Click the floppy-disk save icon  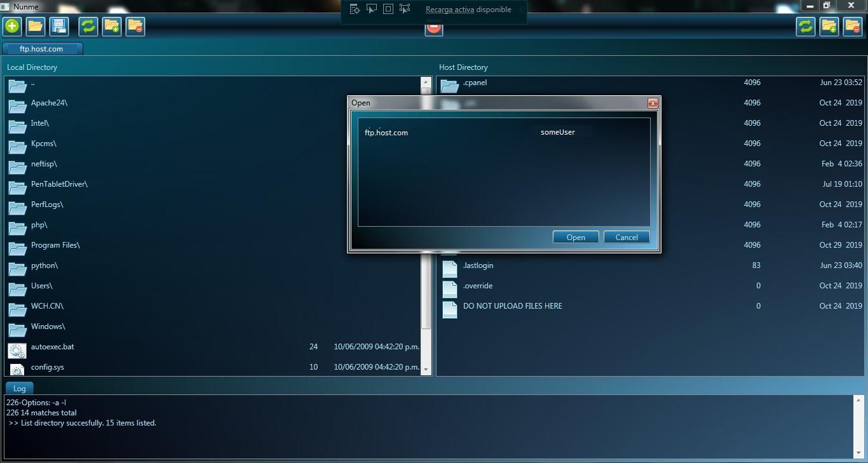[x=59, y=26]
